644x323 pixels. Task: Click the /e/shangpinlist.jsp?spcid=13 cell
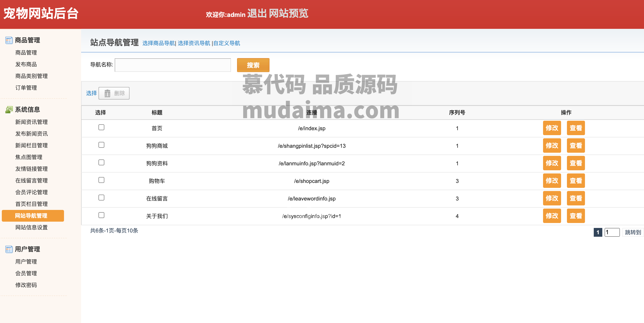click(311, 146)
